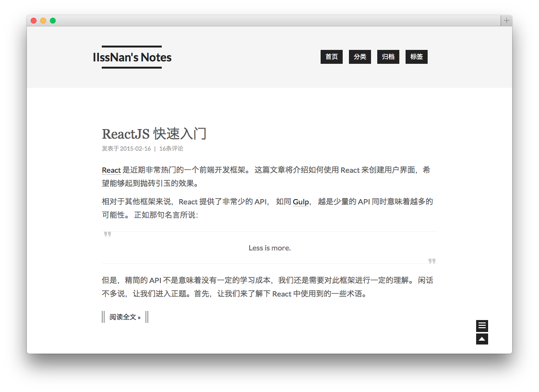Follow the underlined Gulp link
The height and width of the screenshot is (392, 539).
coord(300,202)
